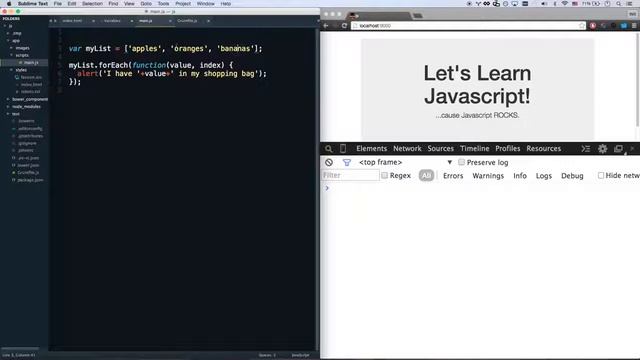Switch to DevTools Profiles tab
Viewport: 640px width, 360px height.
click(507, 149)
